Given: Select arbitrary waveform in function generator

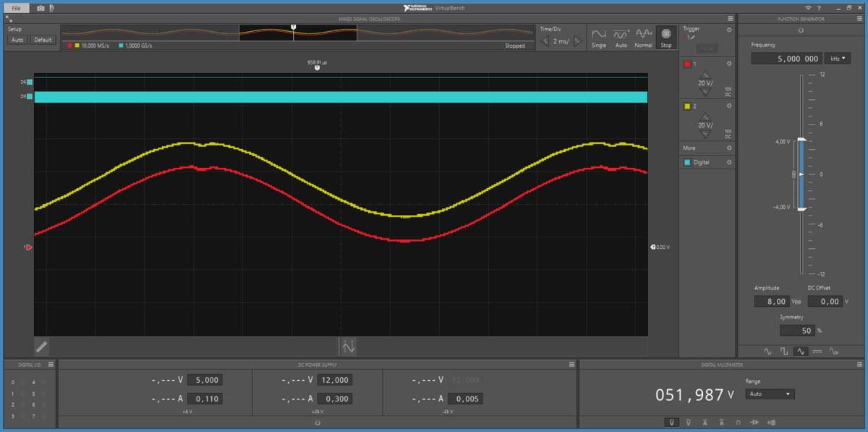Looking at the screenshot, I should click(x=834, y=352).
